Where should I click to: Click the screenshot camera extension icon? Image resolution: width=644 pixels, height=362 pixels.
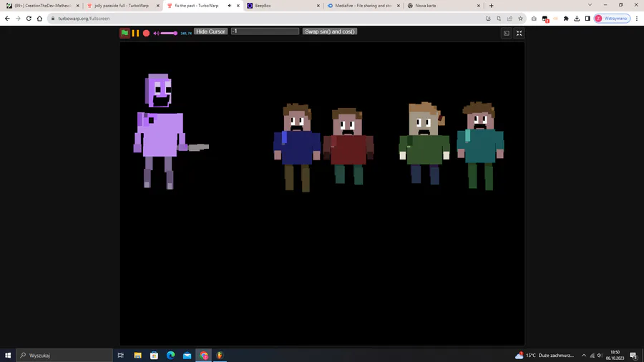tap(534, 19)
